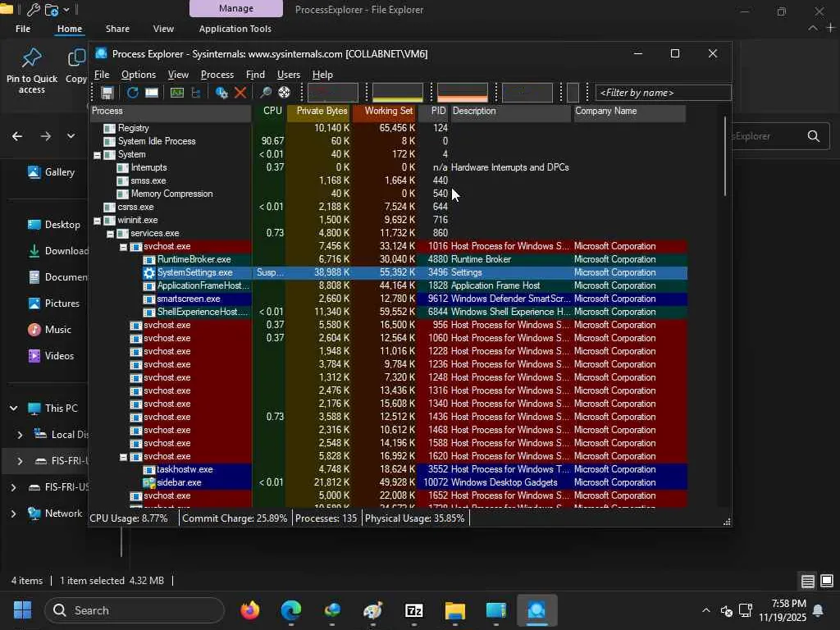Viewport: 840px width, 630px height.
Task: Click the Windows Start button
Action: tap(22, 610)
